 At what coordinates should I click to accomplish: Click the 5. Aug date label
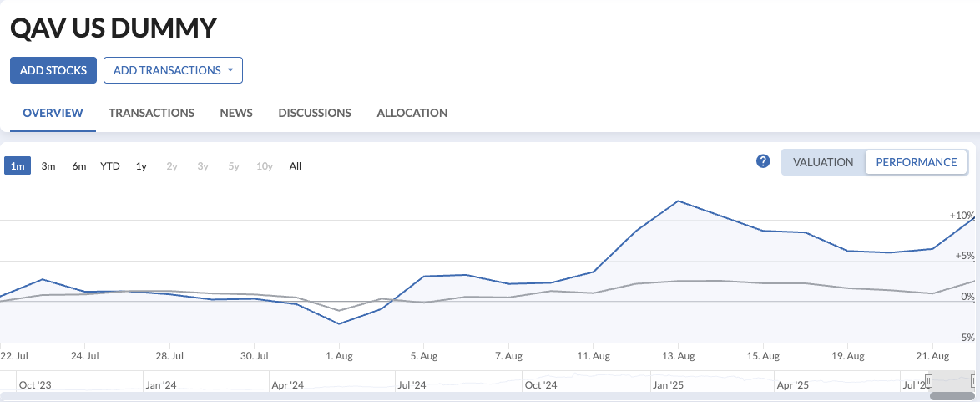pyautogui.click(x=423, y=356)
